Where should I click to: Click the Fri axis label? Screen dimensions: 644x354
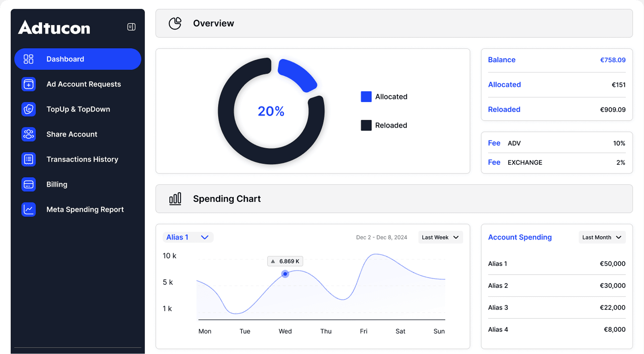pyautogui.click(x=364, y=331)
